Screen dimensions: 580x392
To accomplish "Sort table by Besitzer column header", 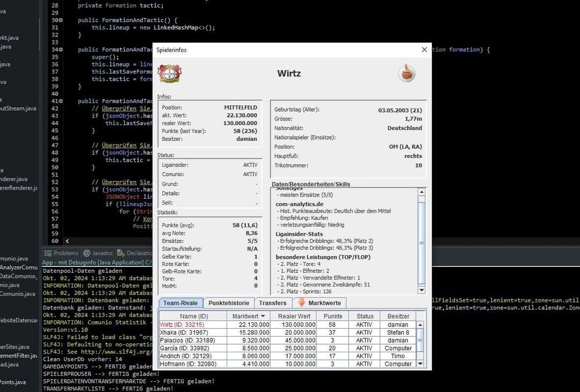I will (x=398, y=316).
